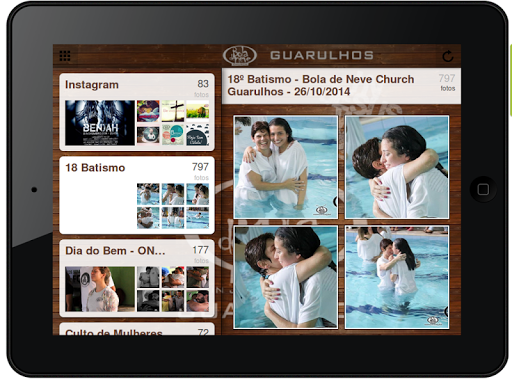Select the 18 Batismo album
512x384 pixels.
(137, 195)
